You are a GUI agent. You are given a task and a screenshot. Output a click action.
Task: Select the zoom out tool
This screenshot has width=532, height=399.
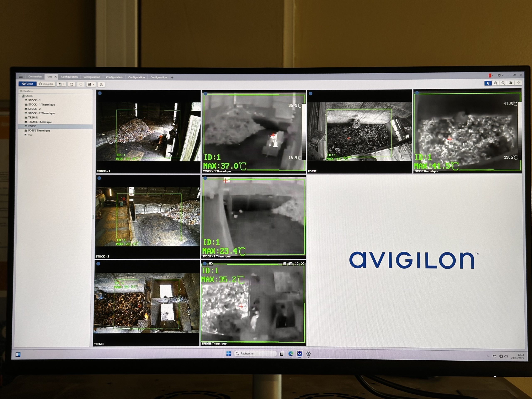point(503,83)
